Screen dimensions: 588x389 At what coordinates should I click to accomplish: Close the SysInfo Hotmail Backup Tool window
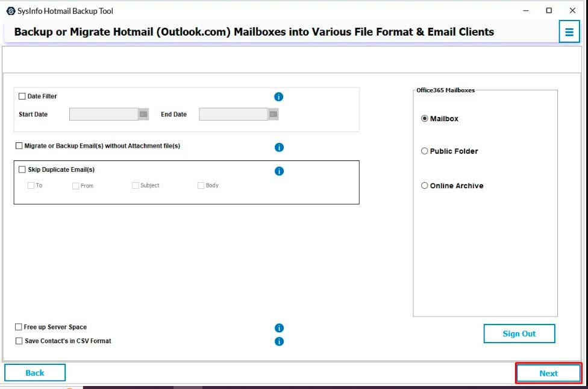(x=572, y=10)
